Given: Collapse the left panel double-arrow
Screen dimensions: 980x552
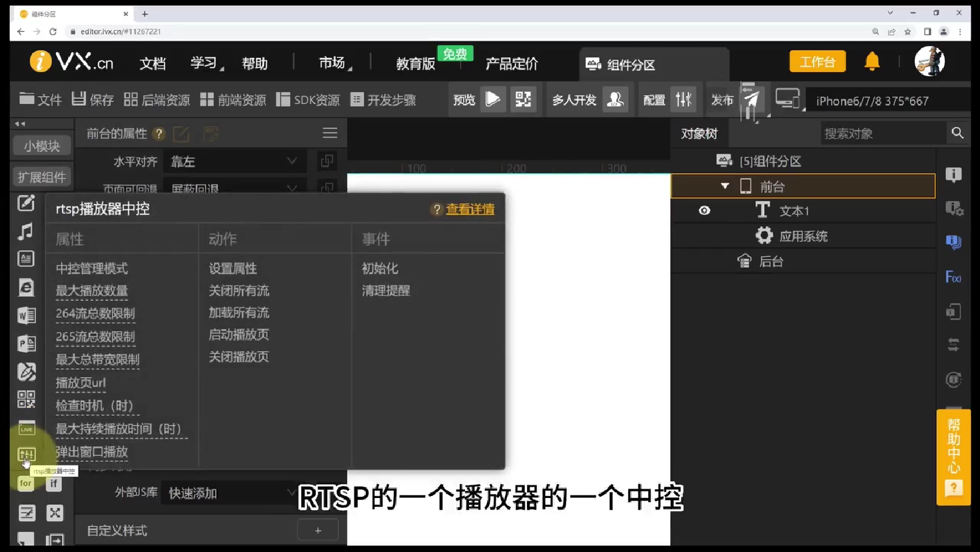Looking at the screenshot, I should coord(20,124).
